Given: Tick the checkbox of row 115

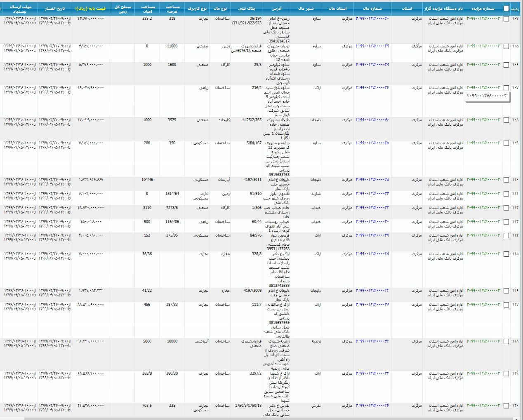Looking at the screenshot, I should tap(506, 254).
